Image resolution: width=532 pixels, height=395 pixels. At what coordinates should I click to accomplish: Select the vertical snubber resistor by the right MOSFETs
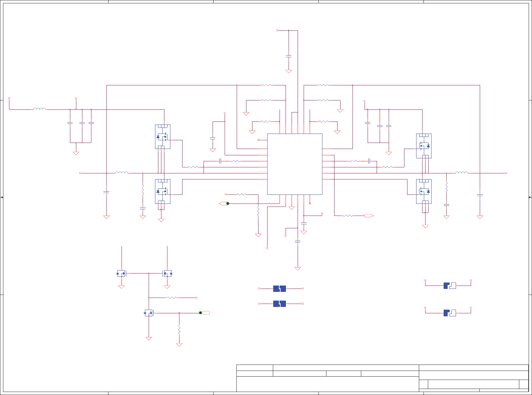pyautogui.click(x=447, y=187)
